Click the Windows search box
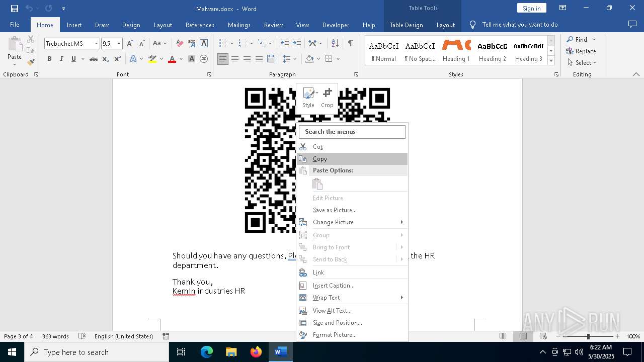This screenshot has height=362, width=644. [x=97, y=352]
